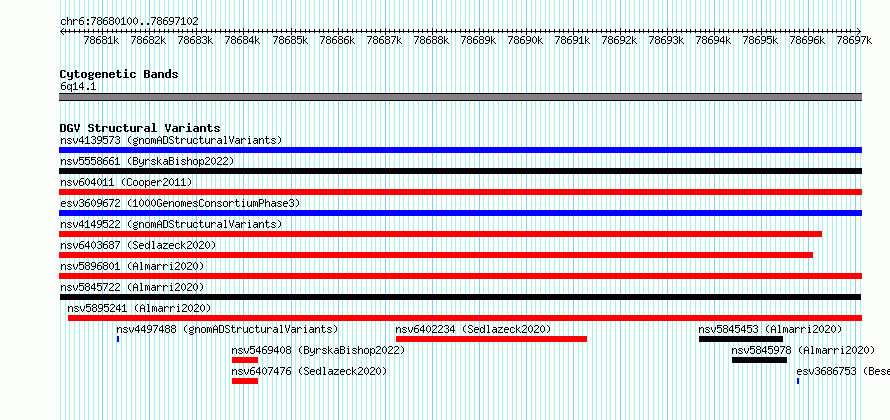Click the nsv4139573 gnomADStructuralVariants label
This screenshot has width=890, height=420.
click(x=171, y=140)
